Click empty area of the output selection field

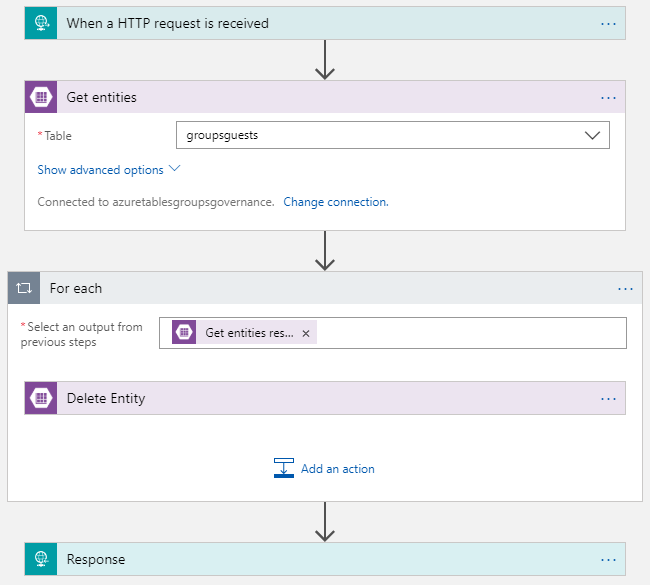(x=470, y=333)
